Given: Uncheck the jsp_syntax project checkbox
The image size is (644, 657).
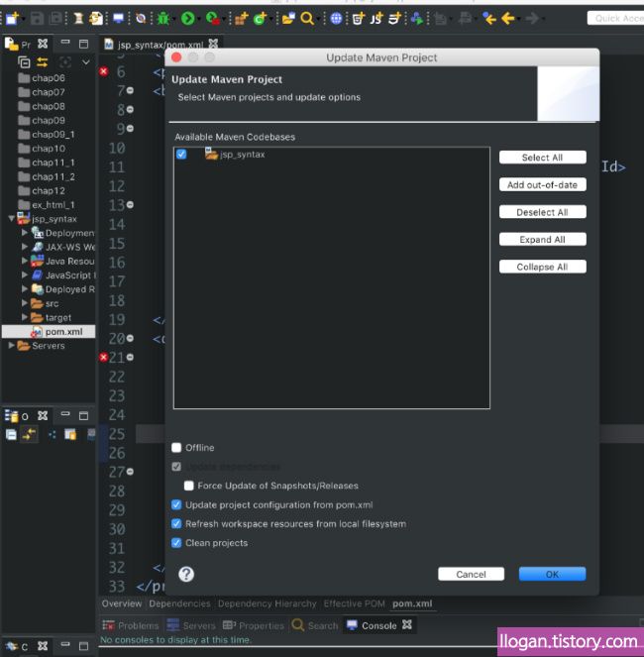Looking at the screenshot, I should tap(181, 155).
